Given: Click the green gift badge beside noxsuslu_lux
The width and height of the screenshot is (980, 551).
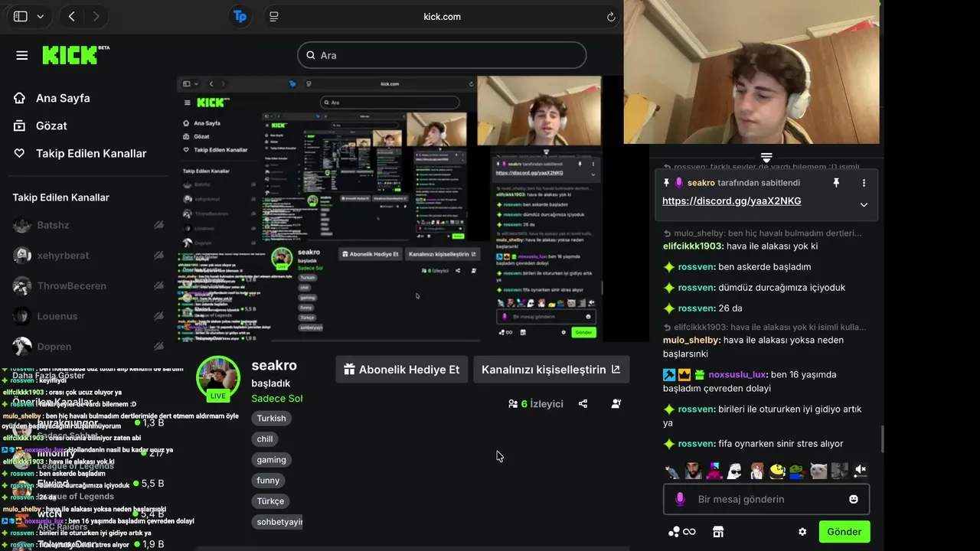Looking at the screenshot, I should pos(699,375).
